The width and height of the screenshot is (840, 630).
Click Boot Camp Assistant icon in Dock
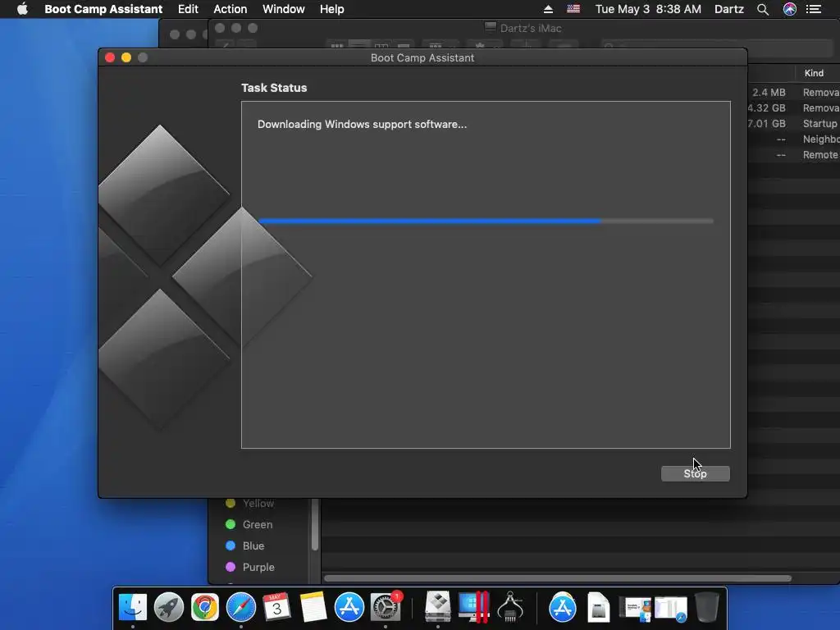[438, 608]
